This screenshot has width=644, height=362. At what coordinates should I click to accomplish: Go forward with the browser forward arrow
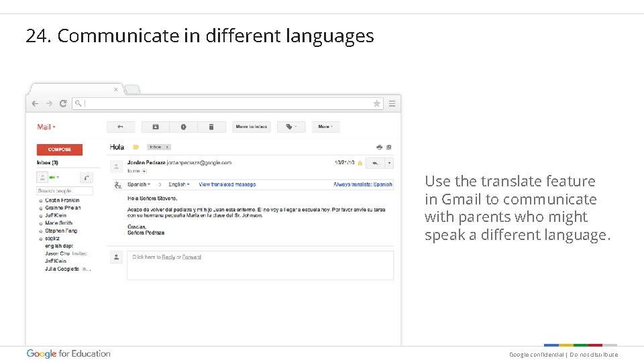coord(49,103)
